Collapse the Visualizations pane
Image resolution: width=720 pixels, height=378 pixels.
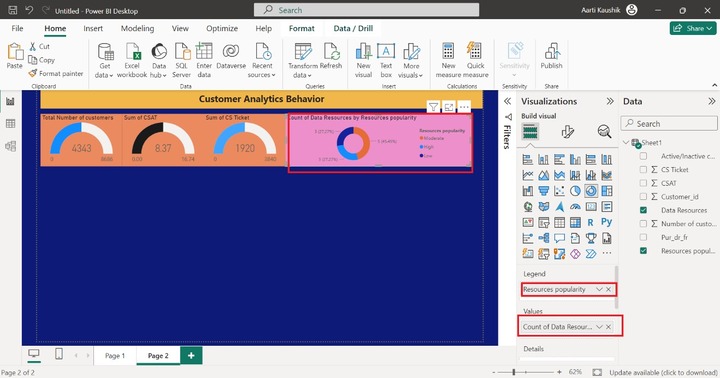(x=610, y=101)
